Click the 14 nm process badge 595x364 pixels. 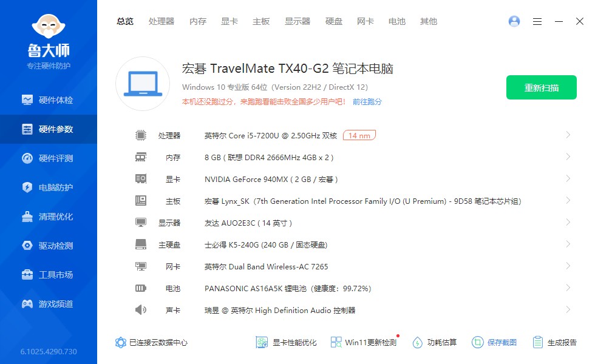point(359,135)
